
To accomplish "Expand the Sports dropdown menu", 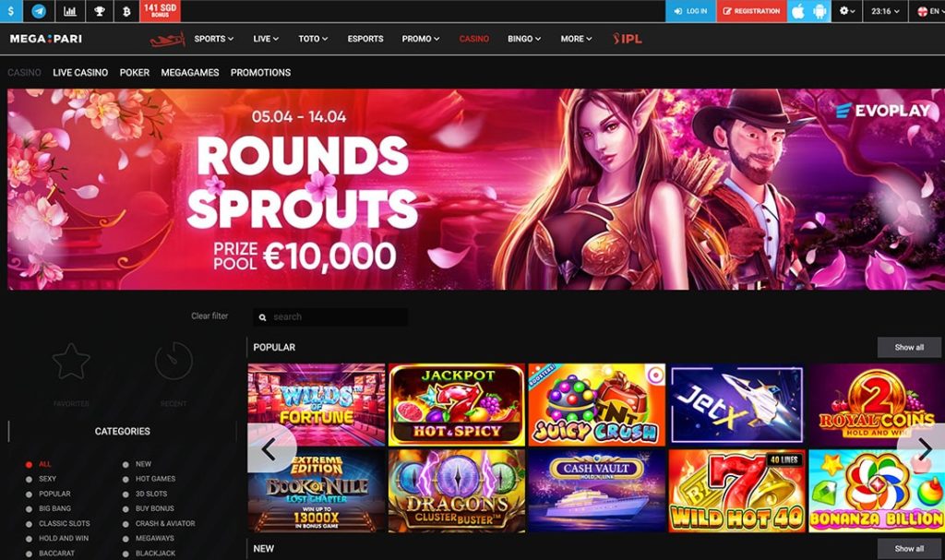I will (x=213, y=39).
